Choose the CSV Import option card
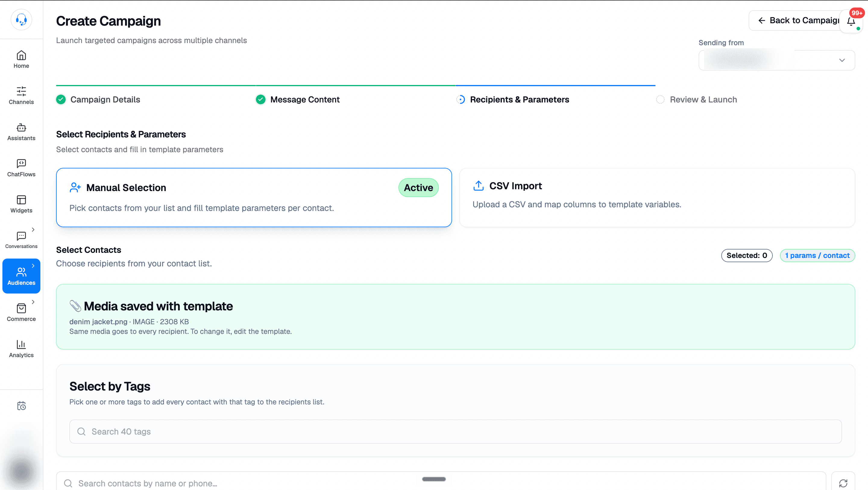The image size is (868, 490). [657, 197]
